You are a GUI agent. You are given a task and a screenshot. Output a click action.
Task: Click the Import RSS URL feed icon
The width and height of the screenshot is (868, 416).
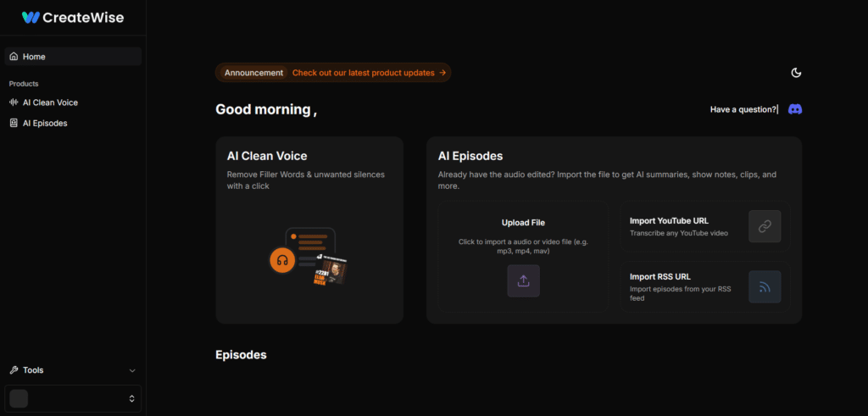[x=765, y=286]
